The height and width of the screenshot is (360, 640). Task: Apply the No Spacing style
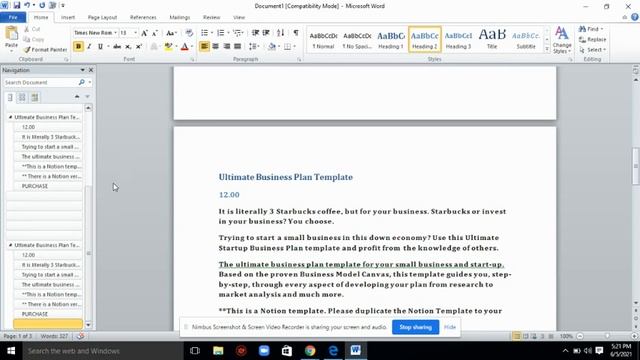tap(357, 40)
